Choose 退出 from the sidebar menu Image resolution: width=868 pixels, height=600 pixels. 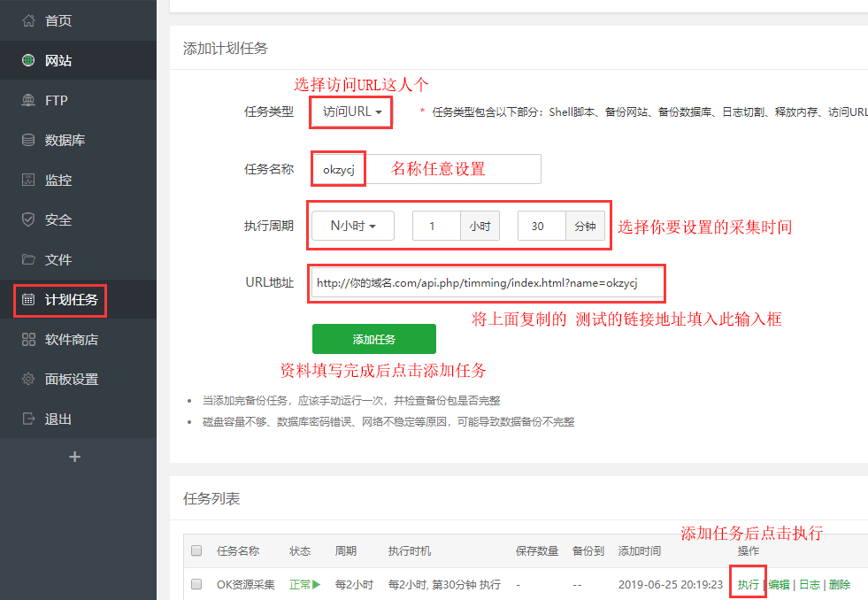coord(58,419)
